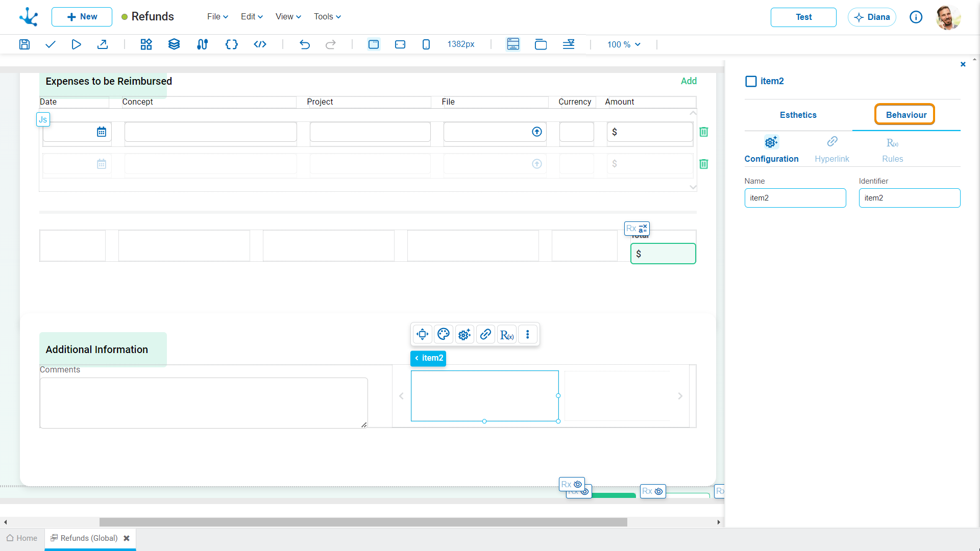Click the hyperlink chain icon in floating toolbar
This screenshot has width=980, height=551.
[485, 334]
